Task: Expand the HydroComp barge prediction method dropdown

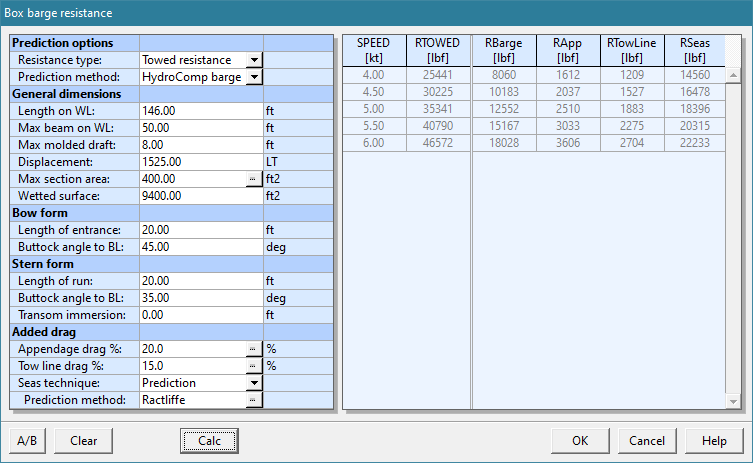Action: pyautogui.click(x=254, y=77)
